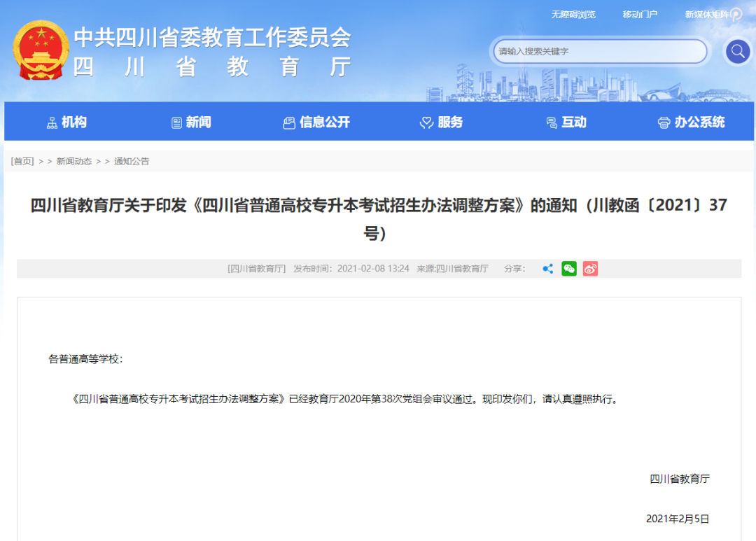Click the 四川省教育厅 site title text

point(212,67)
